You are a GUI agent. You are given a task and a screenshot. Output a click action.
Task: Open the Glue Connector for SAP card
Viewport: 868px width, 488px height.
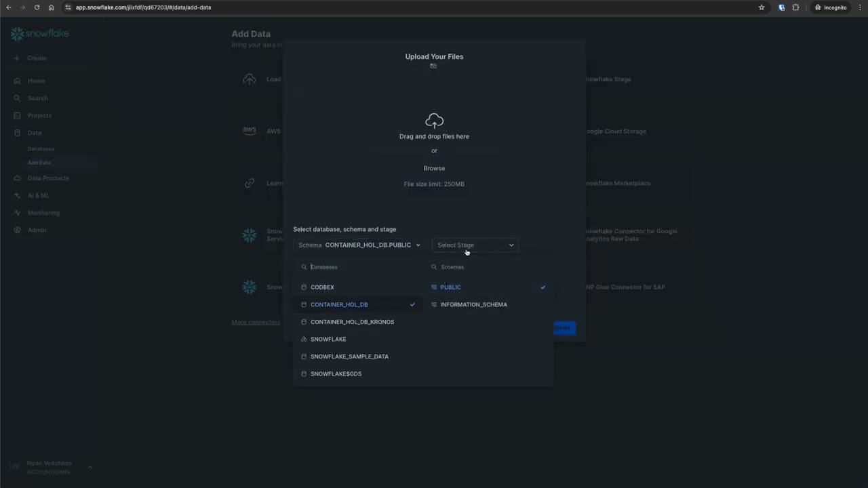[x=625, y=287]
